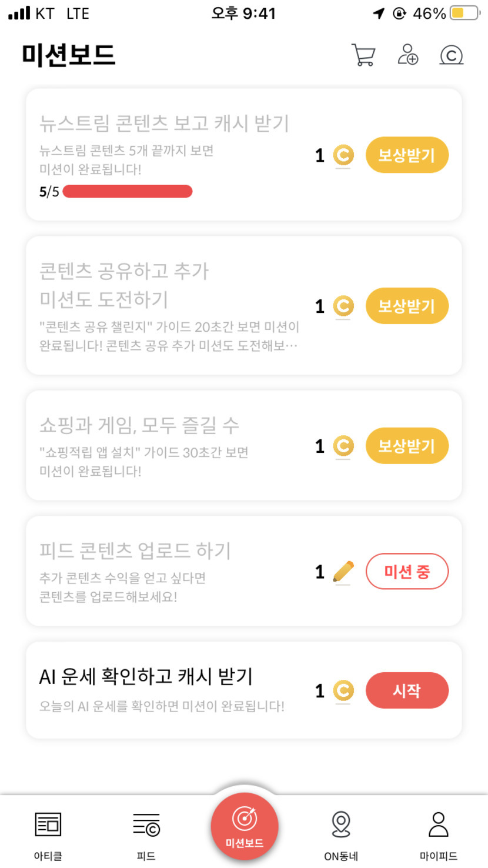Tap the coin icon on 콘텐츠 공유 mission
Viewport: 488px width, 868px height.
pyautogui.click(x=343, y=306)
